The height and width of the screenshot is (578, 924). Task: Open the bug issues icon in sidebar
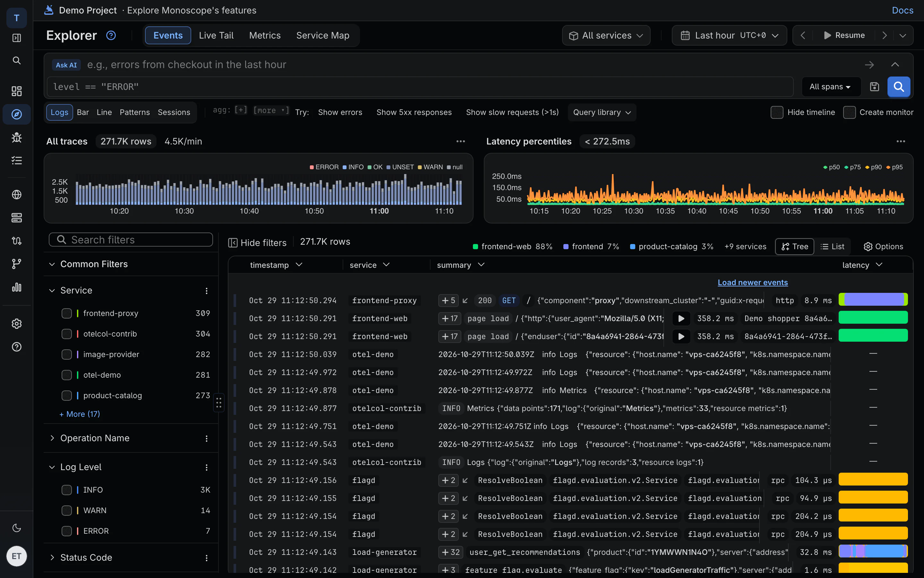[x=16, y=137]
